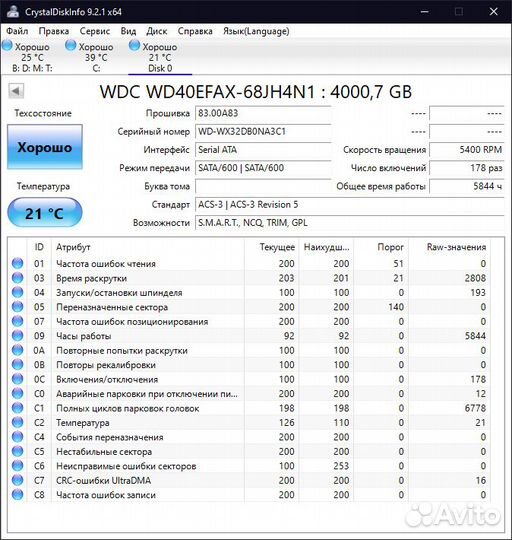The image size is (512, 540).
Task: Click status icon of attribute 07 row
Action: [18, 321]
